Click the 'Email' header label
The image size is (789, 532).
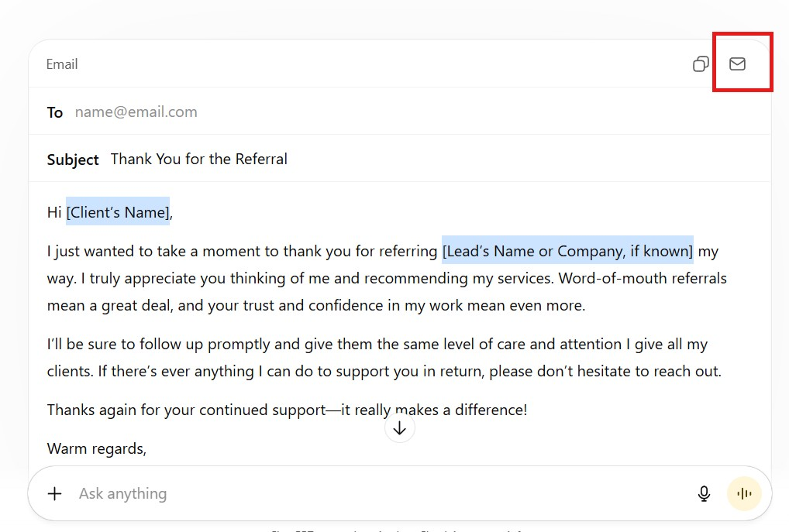pyautogui.click(x=62, y=64)
